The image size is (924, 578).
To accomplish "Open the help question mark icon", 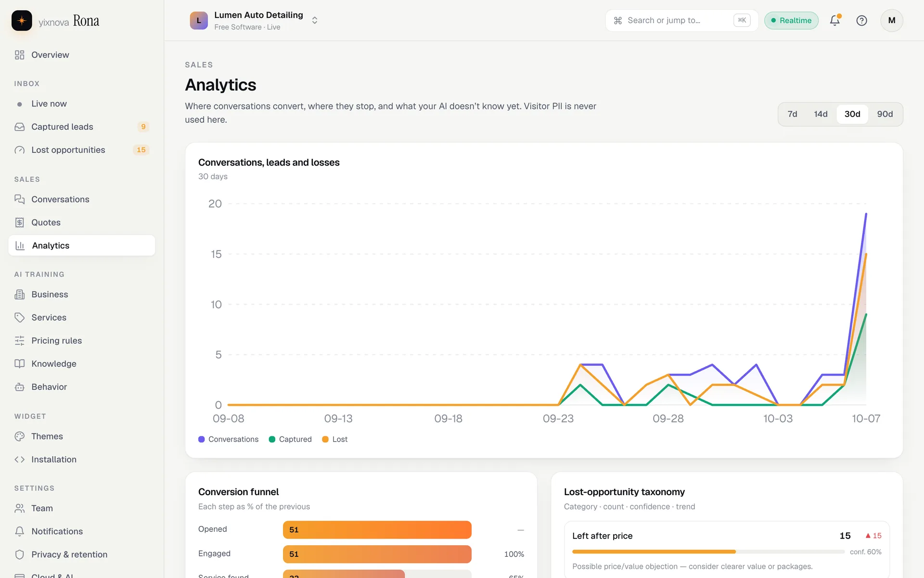I will click(x=861, y=20).
